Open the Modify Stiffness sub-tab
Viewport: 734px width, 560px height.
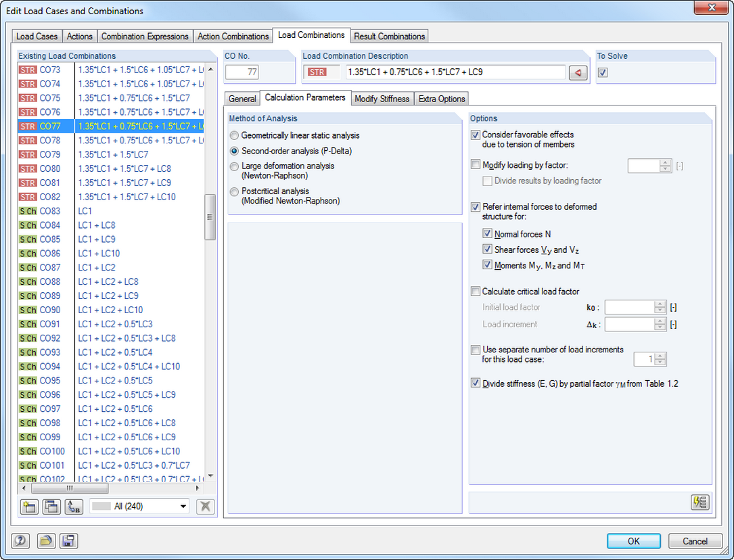pyautogui.click(x=382, y=99)
